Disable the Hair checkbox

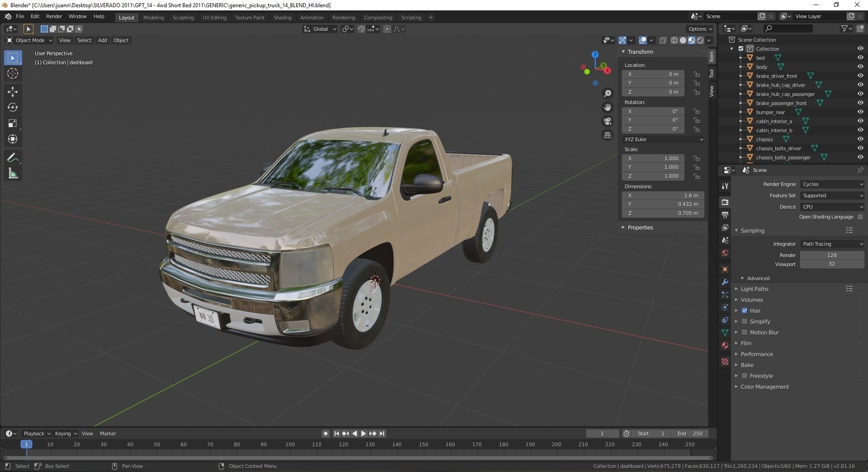tap(745, 310)
